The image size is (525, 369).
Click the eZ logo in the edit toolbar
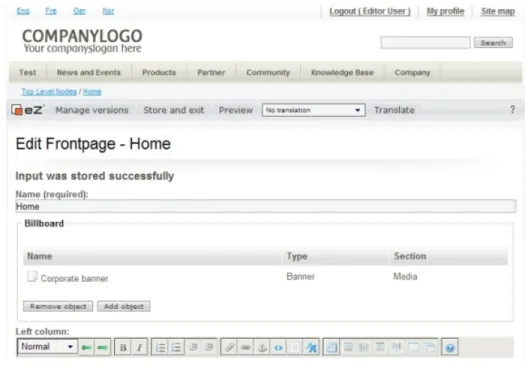coord(27,110)
